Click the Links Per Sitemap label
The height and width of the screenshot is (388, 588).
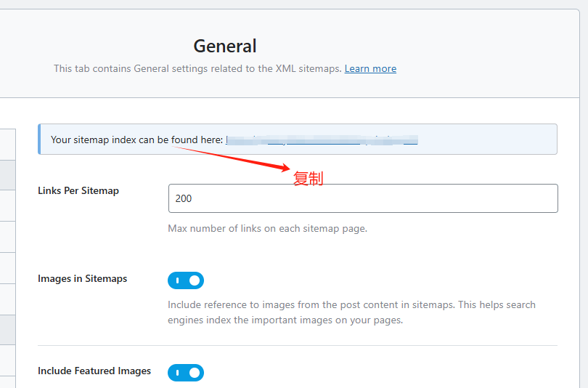click(x=78, y=190)
